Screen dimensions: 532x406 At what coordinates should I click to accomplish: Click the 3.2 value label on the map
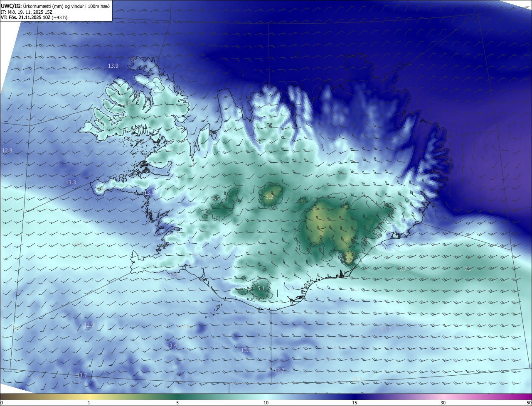[x=269, y=196]
